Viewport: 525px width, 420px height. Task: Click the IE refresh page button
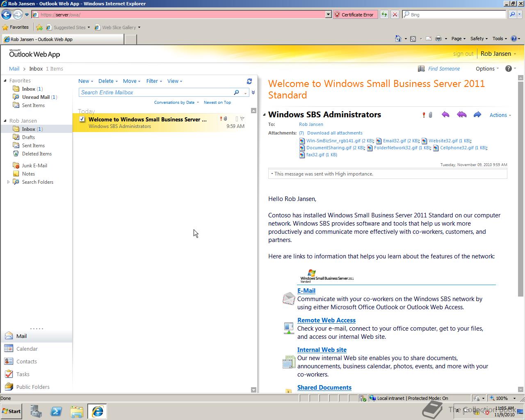click(x=384, y=14)
